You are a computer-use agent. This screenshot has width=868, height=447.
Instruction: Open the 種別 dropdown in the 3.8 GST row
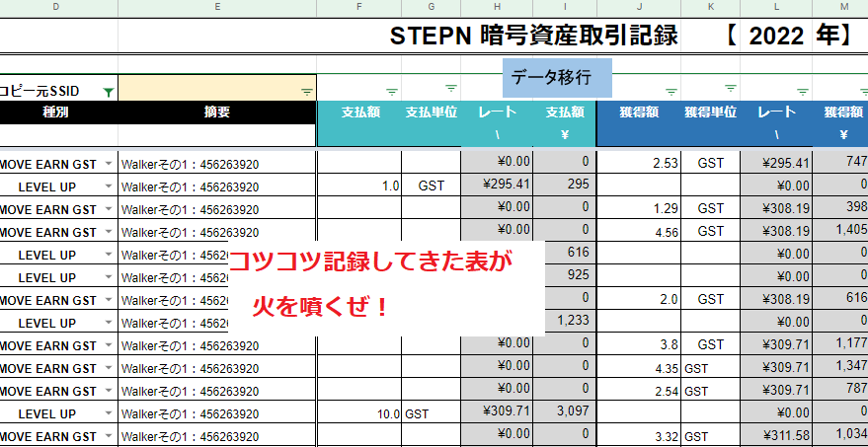[109, 345]
